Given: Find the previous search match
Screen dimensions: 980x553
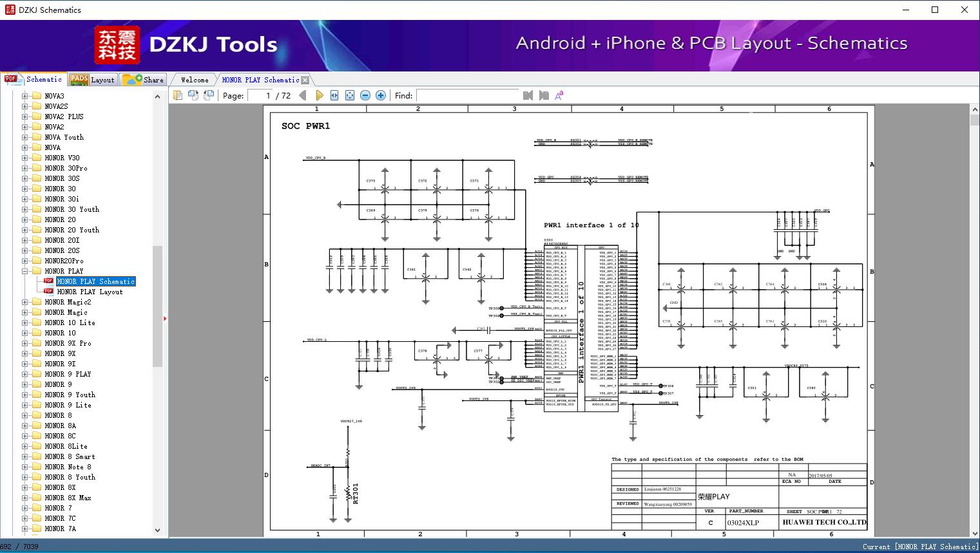Looking at the screenshot, I should coord(528,95).
